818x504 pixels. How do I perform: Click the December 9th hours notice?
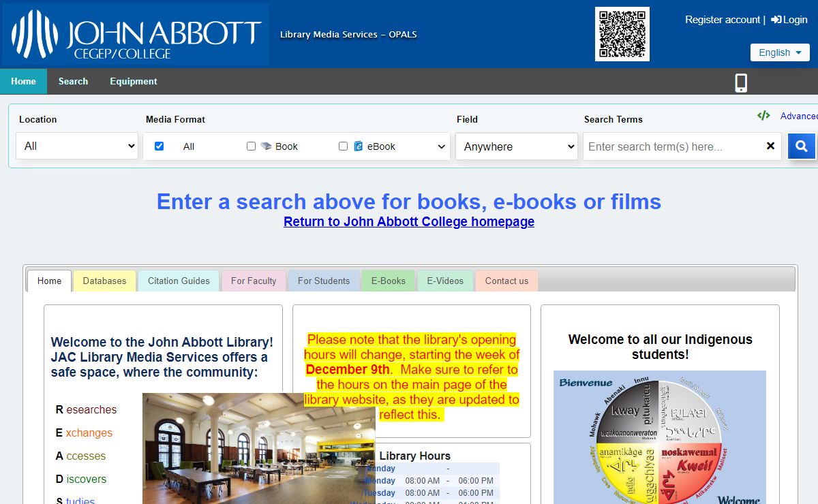click(412, 377)
